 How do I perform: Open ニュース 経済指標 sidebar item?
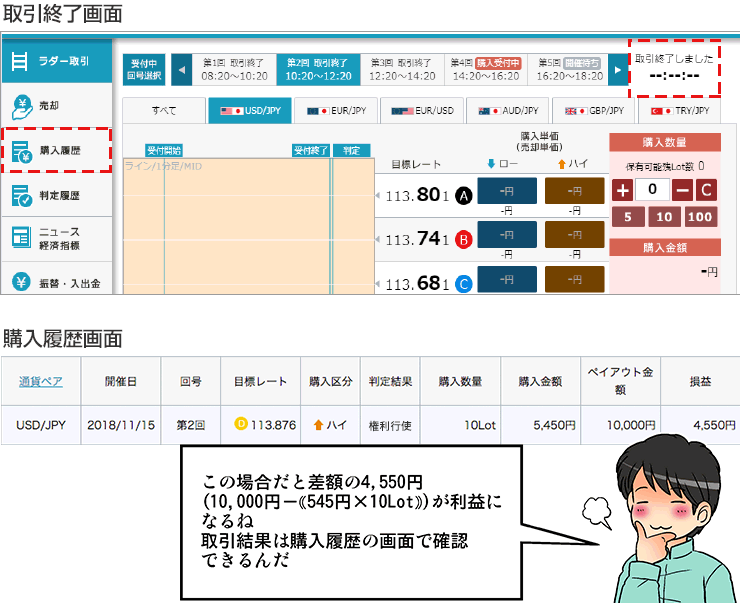tap(56, 238)
